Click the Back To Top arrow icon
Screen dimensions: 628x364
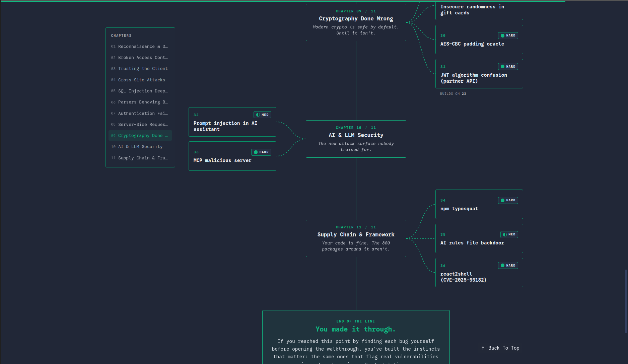[483, 348]
